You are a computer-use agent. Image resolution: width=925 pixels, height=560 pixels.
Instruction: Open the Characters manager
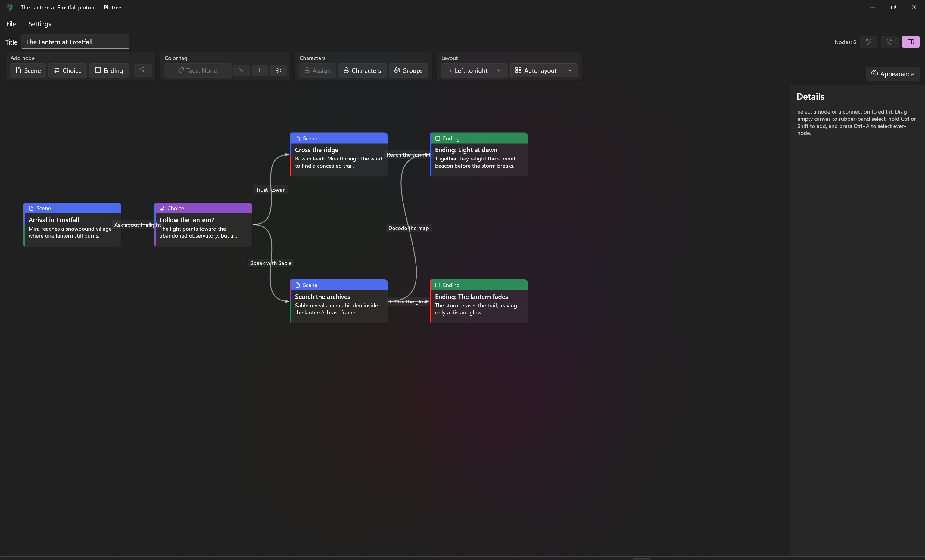click(362, 70)
